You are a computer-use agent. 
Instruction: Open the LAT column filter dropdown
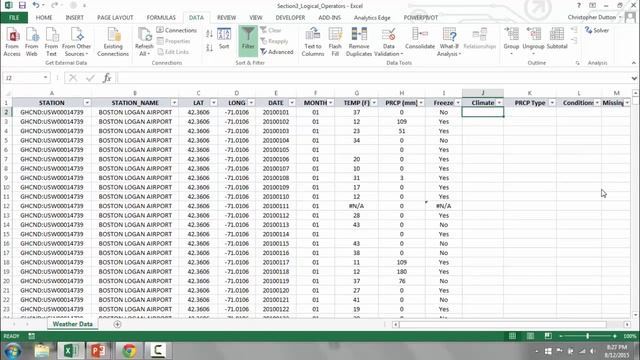pyautogui.click(x=213, y=103)
